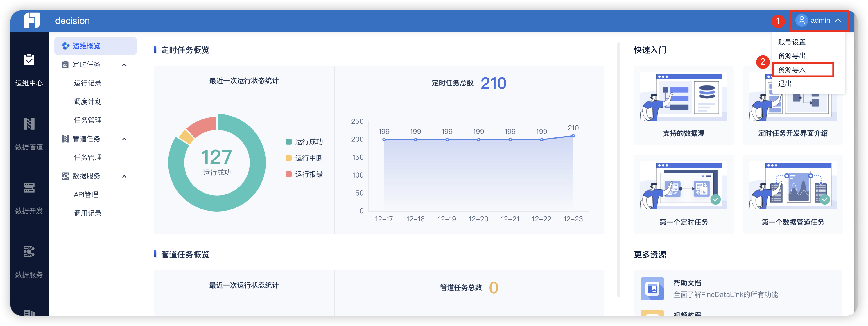The width and height of the screenshot is (868, 326).
Task: Select 资源导入 from the admin menu
Action: coord(791,70)
